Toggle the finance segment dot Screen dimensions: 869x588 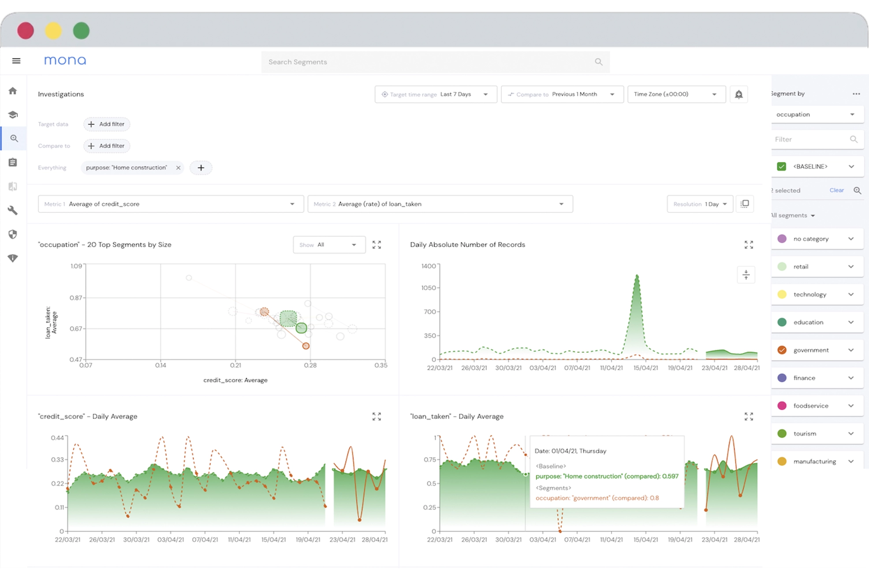coord(782,378)
